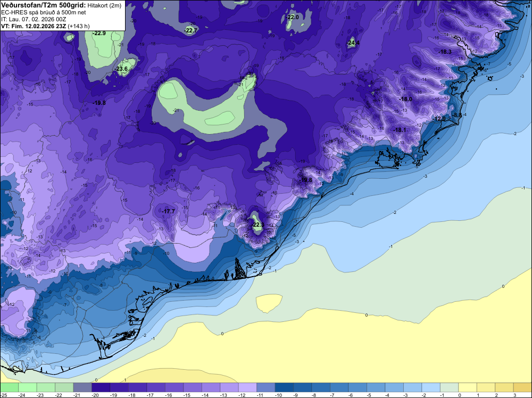Image resolution: width=532 pixels, height=398 pixels.
Task: Click the bold -17.7 temperature label
Action: coord(168,211)
